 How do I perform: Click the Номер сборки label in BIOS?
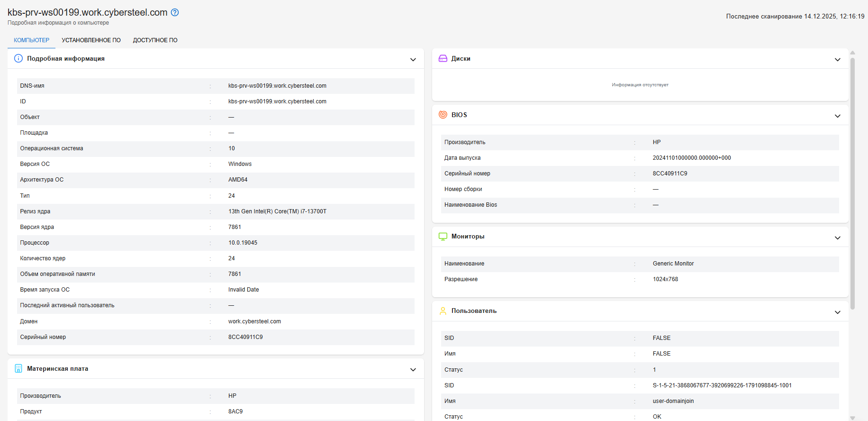[x=463, y=189]
